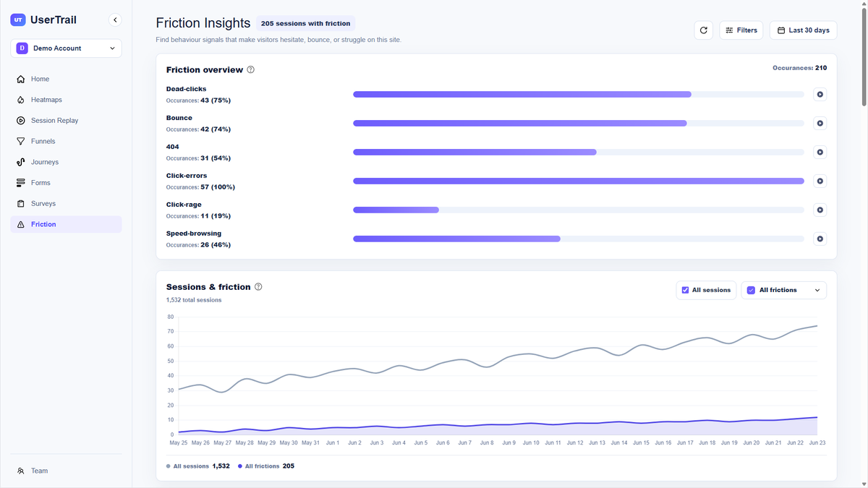Viewport: 868px width, 488px height.
Task: Click the Dead-clicks progress bar
Action: click(x=579, y=95)
